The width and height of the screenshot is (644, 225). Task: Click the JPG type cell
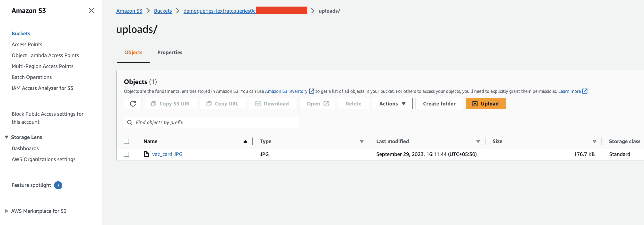pos(264,154)
